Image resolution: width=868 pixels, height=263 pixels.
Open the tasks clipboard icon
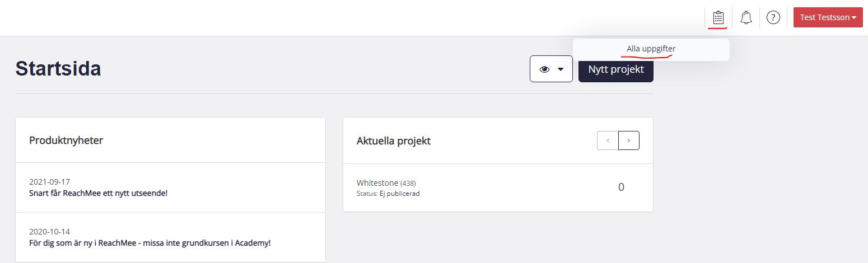coord(718,17)
